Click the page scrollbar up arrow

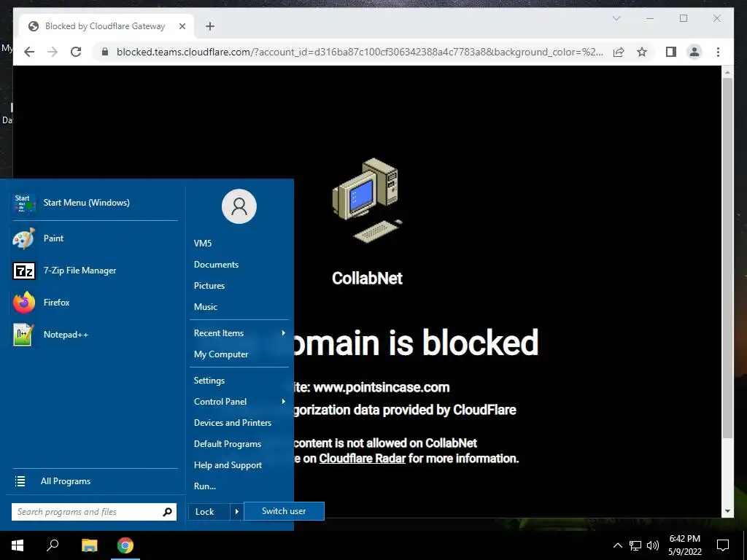727,72
